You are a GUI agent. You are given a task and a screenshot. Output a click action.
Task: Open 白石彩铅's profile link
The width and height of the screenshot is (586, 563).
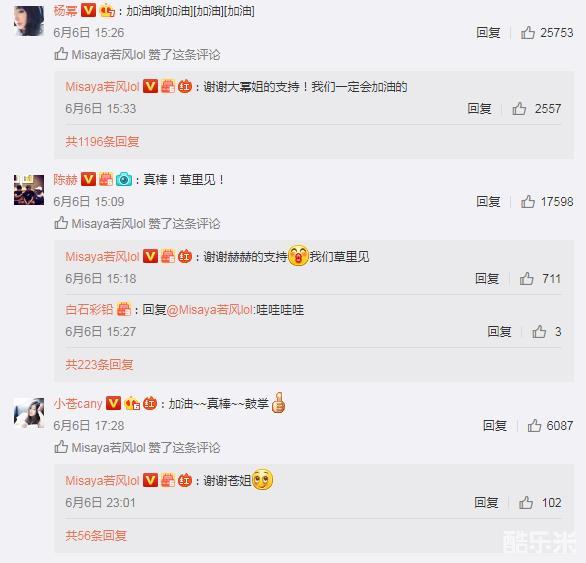click(x=89, y=310)
